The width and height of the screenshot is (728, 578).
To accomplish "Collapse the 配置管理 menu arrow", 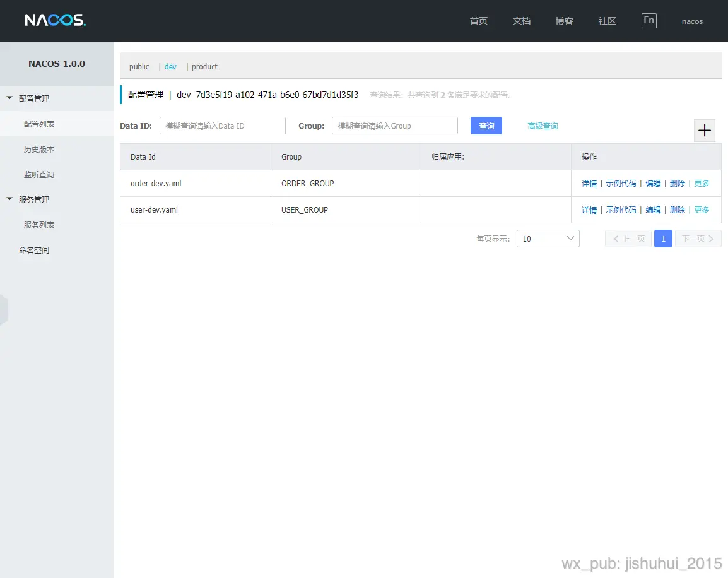I will [9, 98].
